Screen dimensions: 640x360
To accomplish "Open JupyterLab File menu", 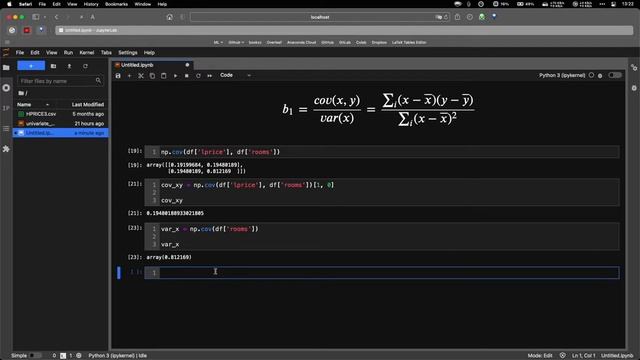I will tap(20, 53).
